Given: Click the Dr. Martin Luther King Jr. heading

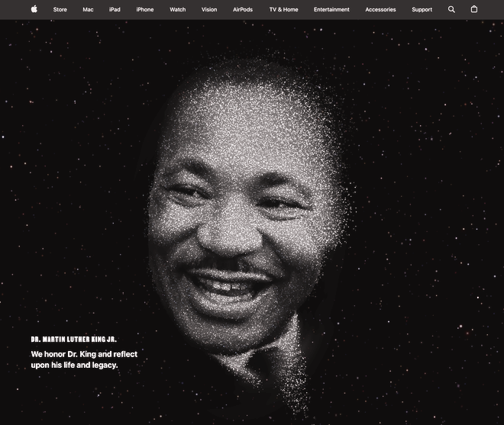Looking at the screenshot, I should (74, 340).
